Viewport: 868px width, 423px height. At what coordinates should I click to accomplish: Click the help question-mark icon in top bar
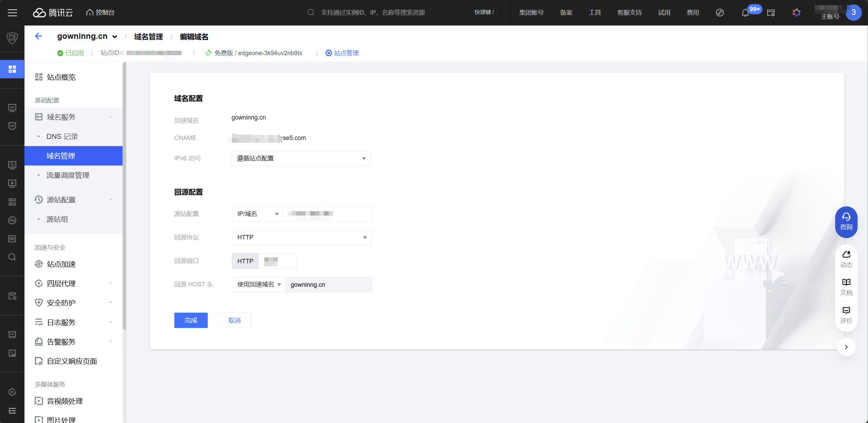(720, 13)
